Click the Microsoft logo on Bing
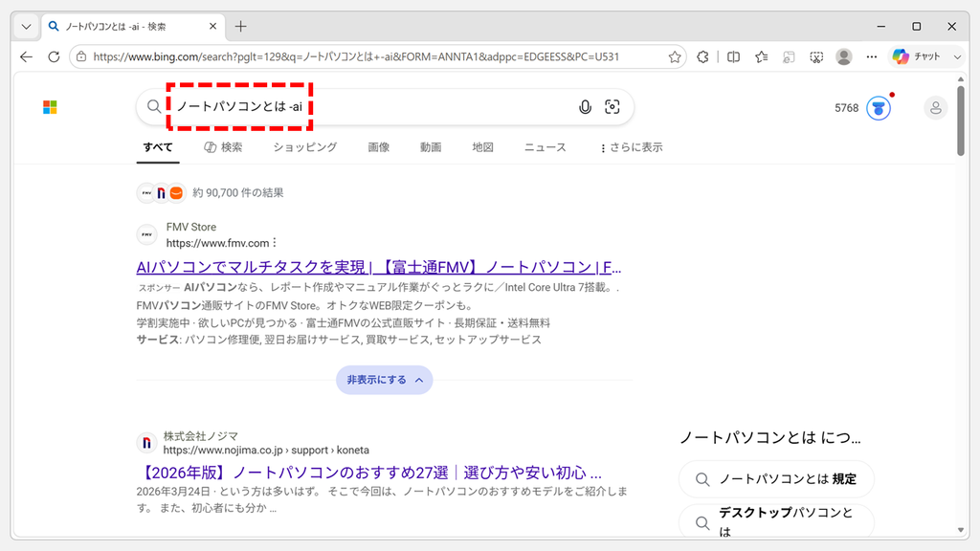 (50, 107)
